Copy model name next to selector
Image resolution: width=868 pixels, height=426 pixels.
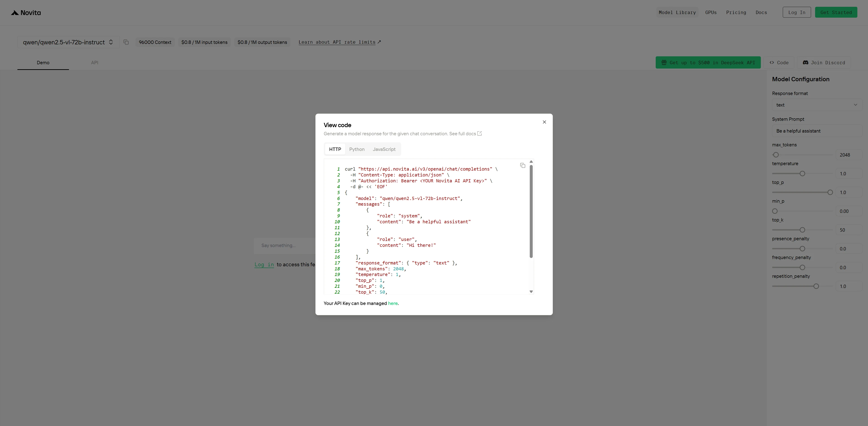click(126, 42)
